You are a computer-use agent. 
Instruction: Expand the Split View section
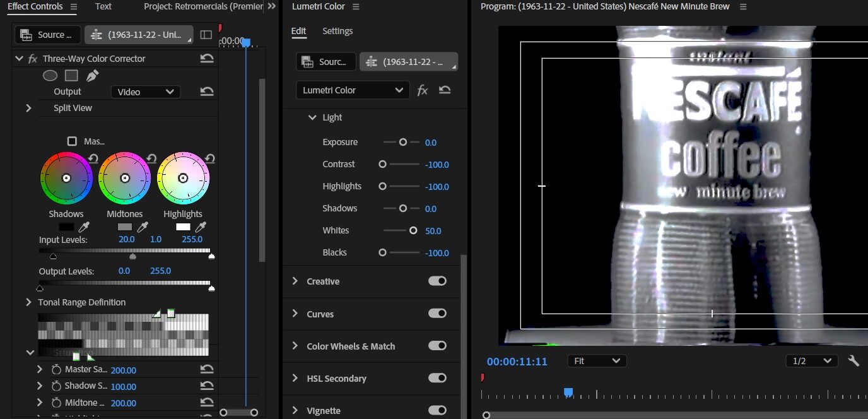click(28, 108)
